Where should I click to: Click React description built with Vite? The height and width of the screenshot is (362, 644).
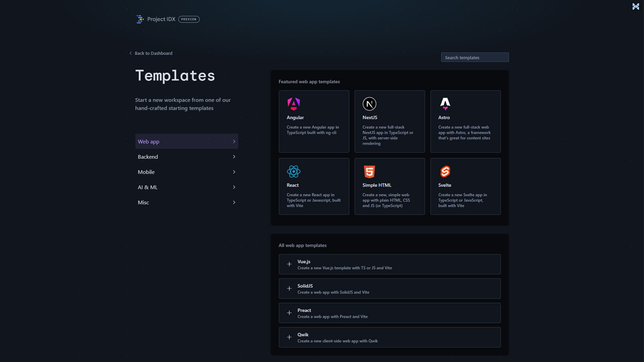coord(314,200)
